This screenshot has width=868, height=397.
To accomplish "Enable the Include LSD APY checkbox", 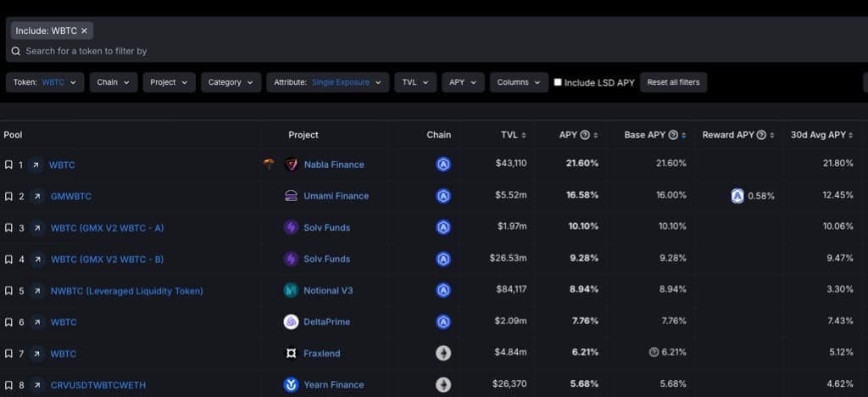I will pyautogui.click(x=558, y=82).
